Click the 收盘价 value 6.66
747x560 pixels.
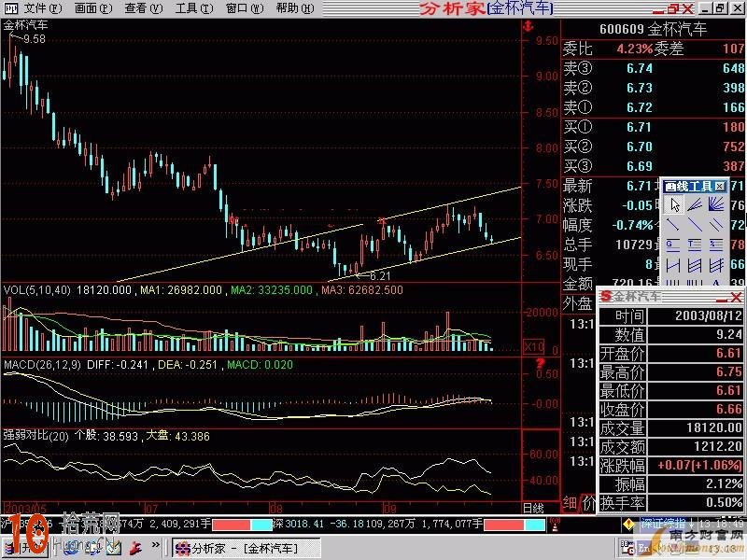(729, 409)
